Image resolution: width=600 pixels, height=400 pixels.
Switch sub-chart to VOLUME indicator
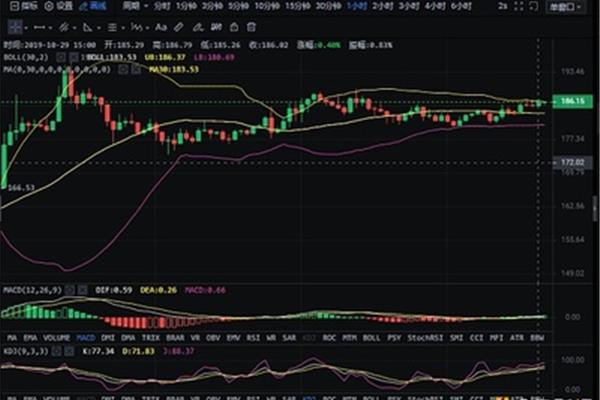click(x=56, y=338)
